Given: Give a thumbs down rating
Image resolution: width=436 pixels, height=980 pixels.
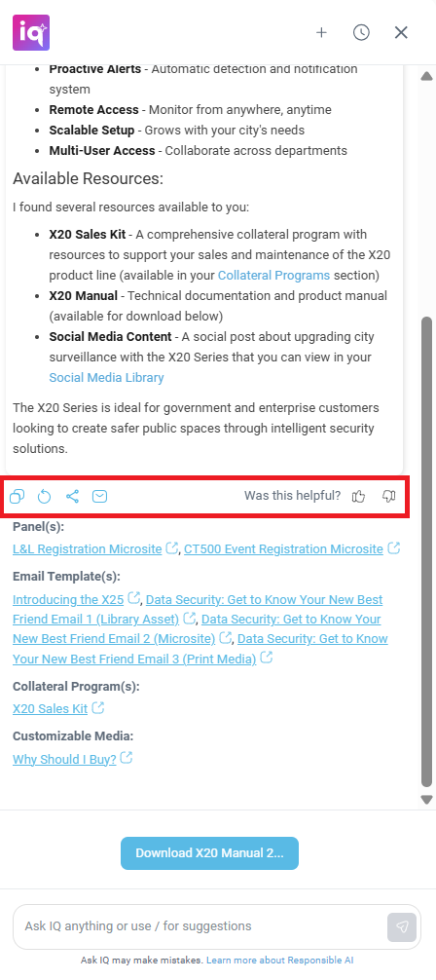Looking at the screenshot, I should click(389, 496).
